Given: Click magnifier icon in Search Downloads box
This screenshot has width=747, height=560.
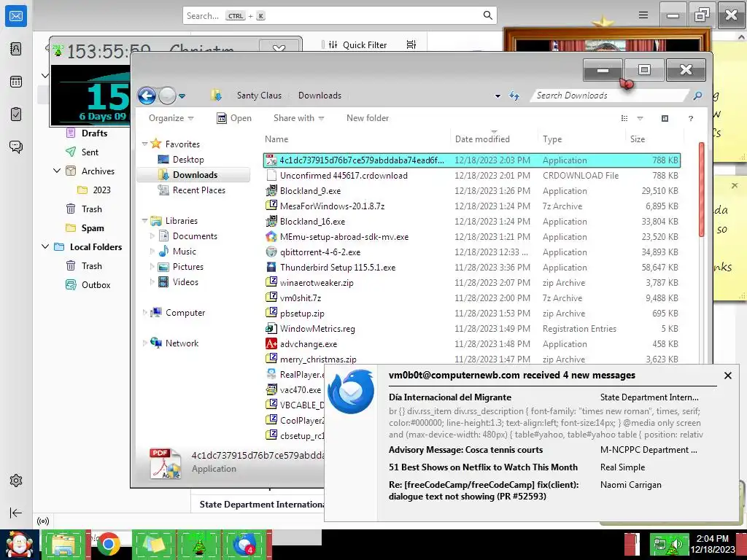Looking at the screenshot, I should (697, 96).
